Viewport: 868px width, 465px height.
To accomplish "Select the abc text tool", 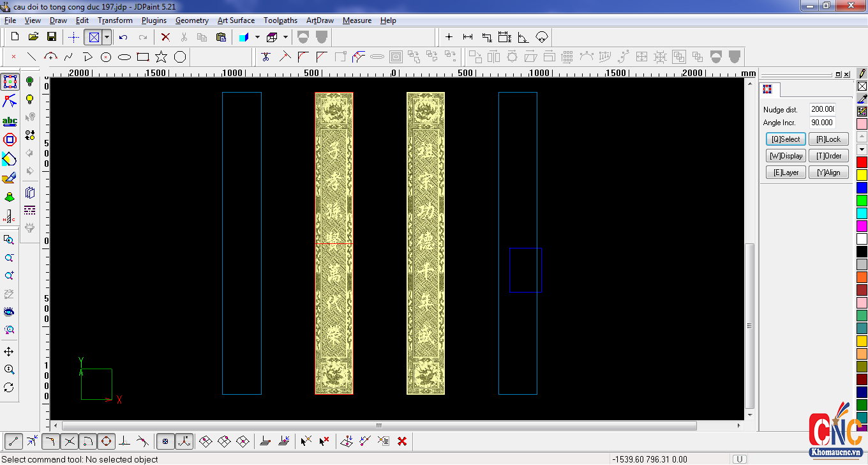I will [x=10, y=121].
